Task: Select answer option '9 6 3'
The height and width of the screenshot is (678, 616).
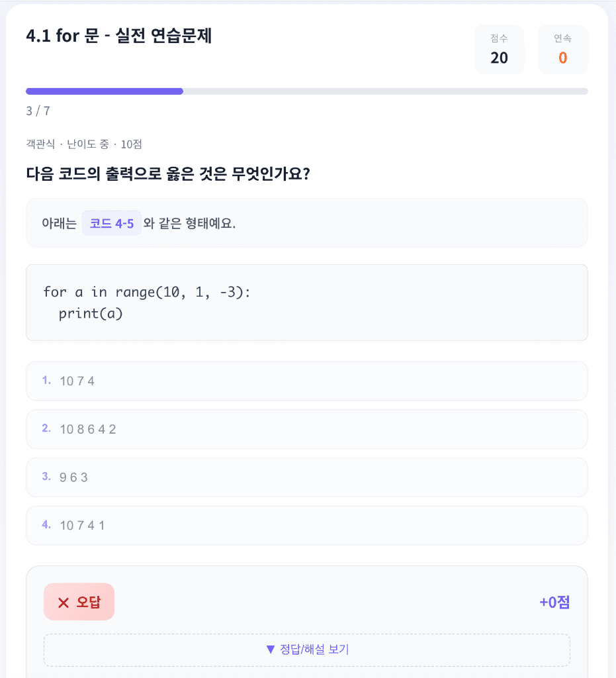Action: point(306,477)
